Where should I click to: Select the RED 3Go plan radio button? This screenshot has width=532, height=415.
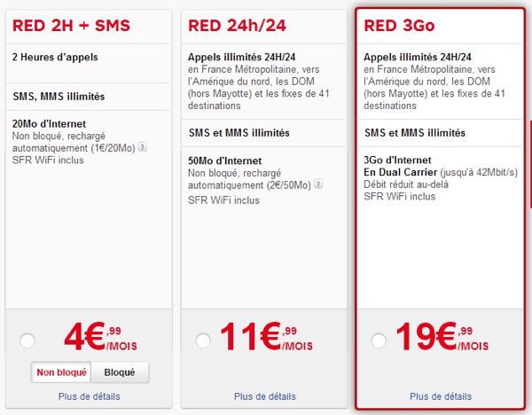379,341
